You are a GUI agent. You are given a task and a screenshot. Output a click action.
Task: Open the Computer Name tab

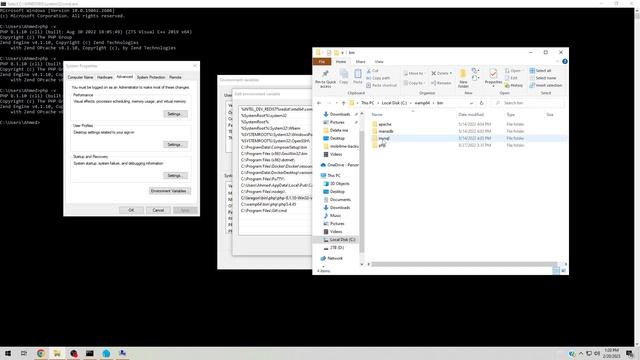click(80, 77)
